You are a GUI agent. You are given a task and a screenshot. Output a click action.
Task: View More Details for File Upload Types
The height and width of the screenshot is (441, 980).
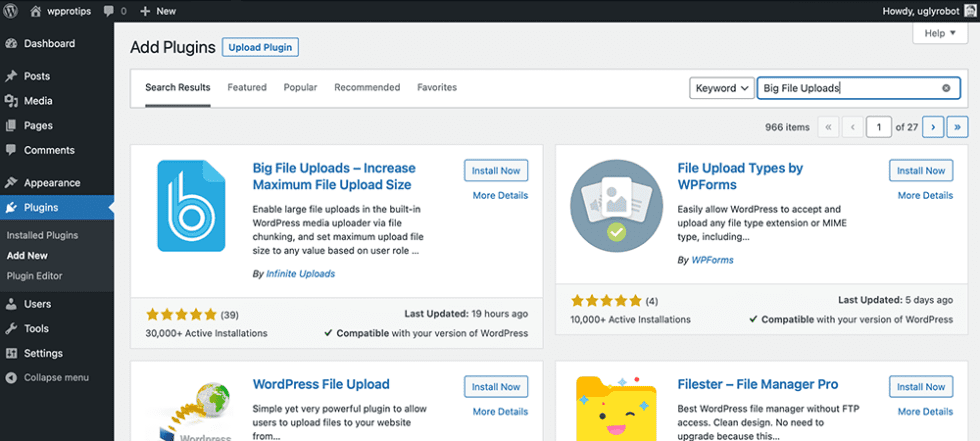coord(926,196)
